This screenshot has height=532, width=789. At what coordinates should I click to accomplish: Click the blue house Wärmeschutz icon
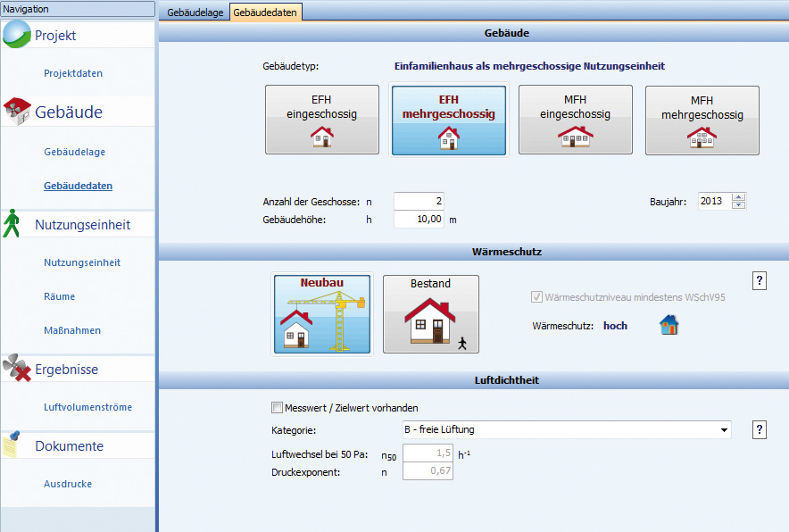tap(669, 325)
